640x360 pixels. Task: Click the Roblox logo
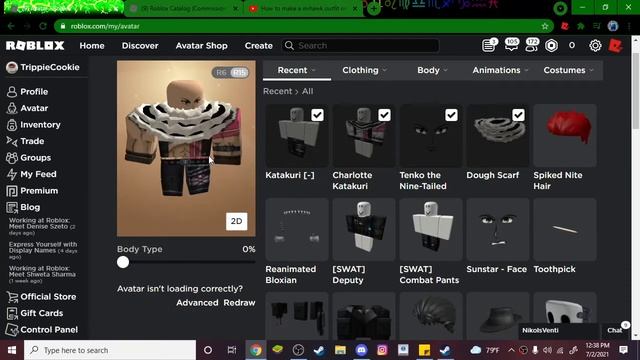point(35,45)
